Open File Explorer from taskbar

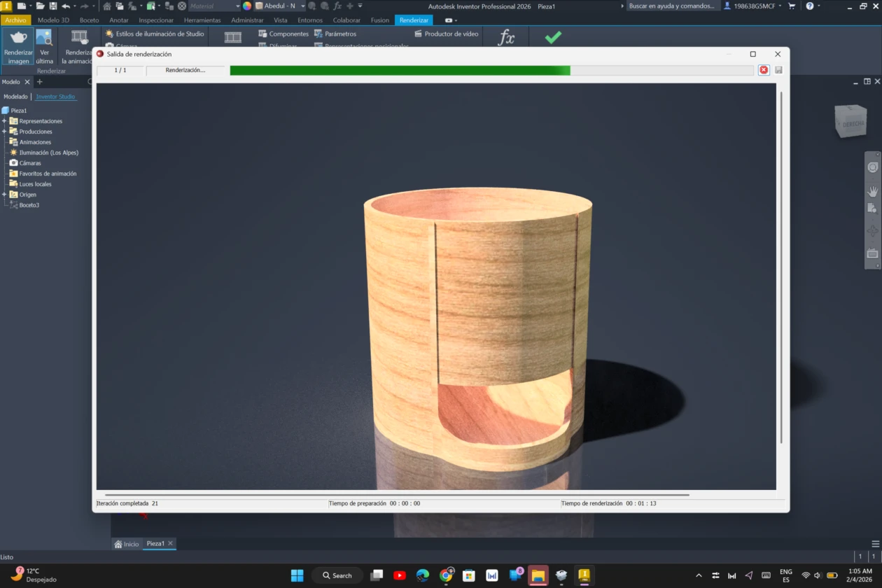[x=538, y=575]
